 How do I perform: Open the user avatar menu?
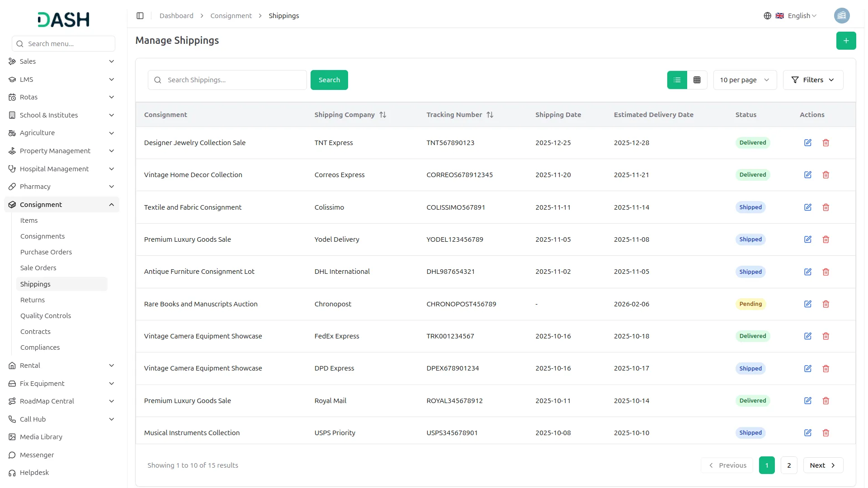pos(841,16)
